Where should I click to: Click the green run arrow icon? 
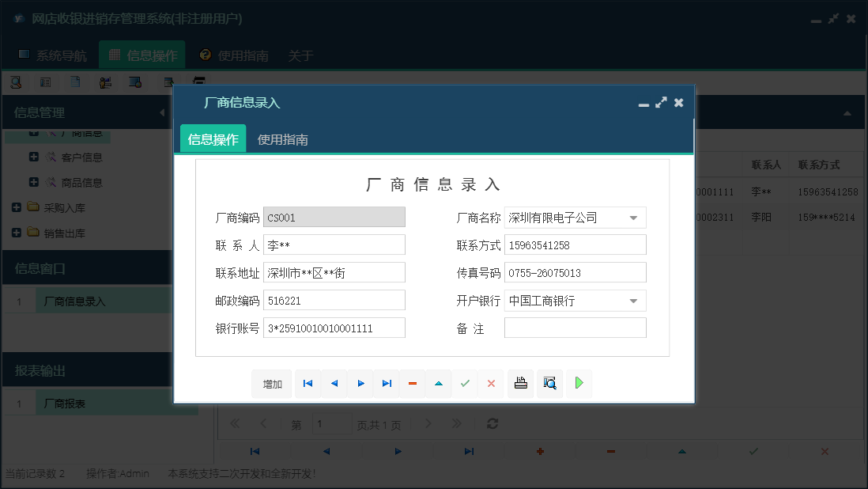[x=578, y=383]
